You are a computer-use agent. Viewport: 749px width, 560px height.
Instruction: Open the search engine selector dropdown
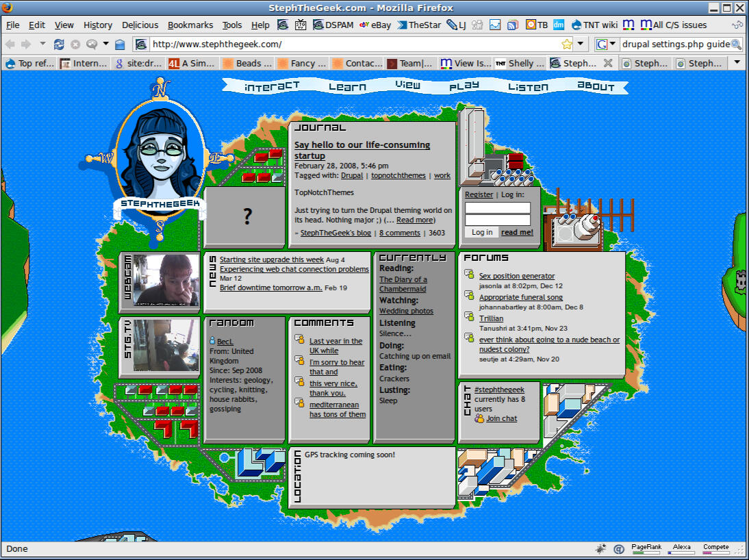[x=605, y=44]
